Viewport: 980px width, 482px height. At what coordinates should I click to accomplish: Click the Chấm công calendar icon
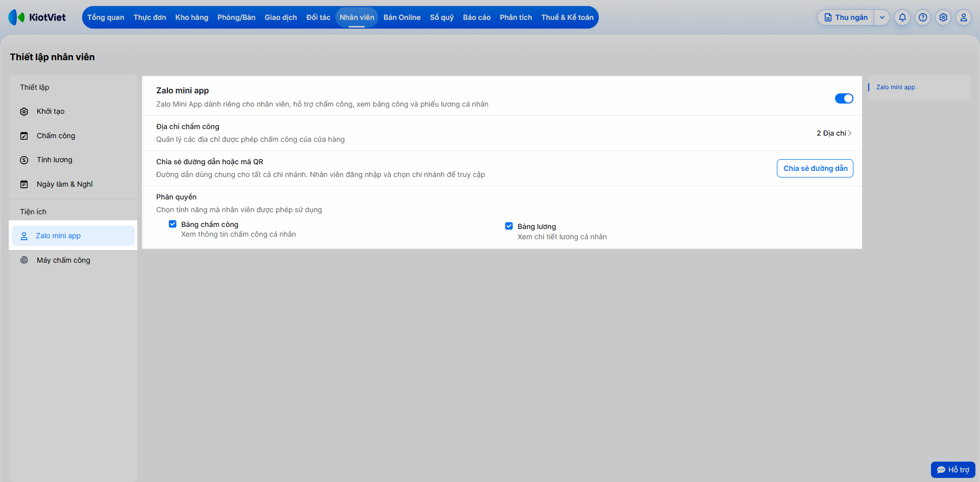tap(24, 136)
